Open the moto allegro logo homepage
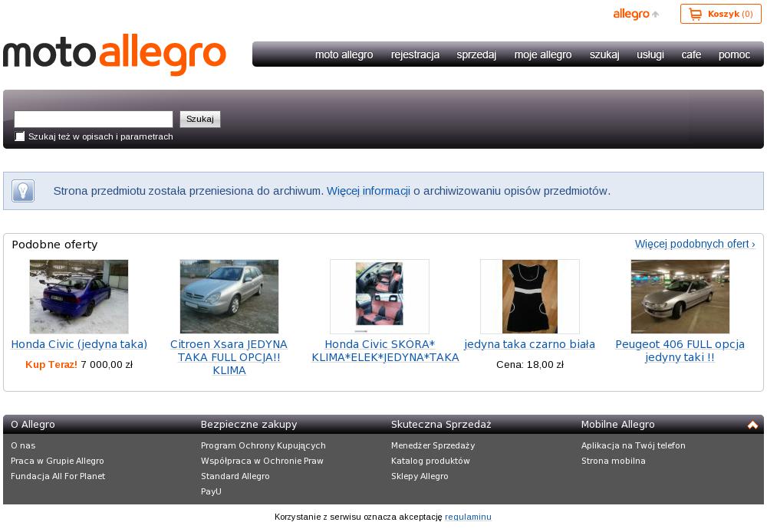 [x=114, y=54]
